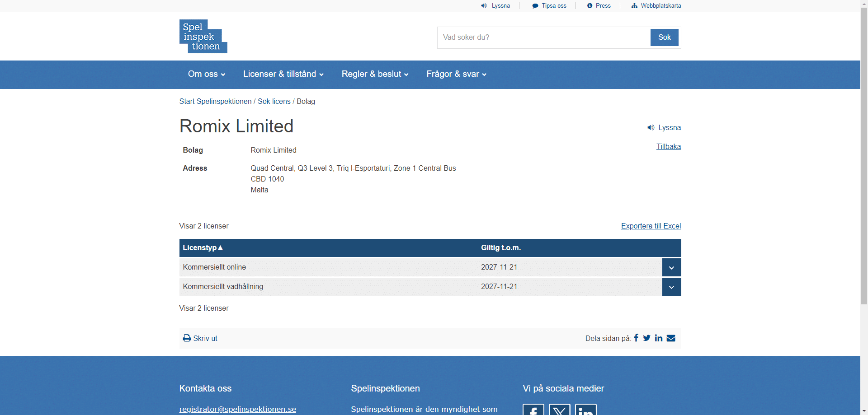Click Licenstyp column header text
The width and height of the screenshot is (868, 415).
pos(199,248)
